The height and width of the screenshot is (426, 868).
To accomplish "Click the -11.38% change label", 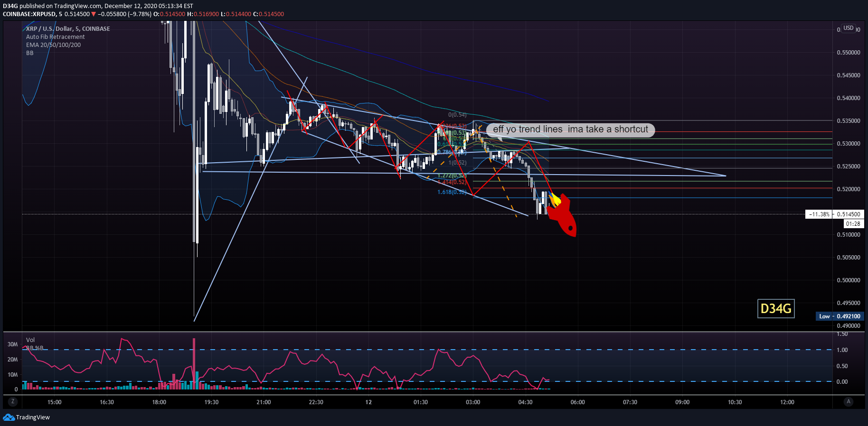I will (819, 214).
